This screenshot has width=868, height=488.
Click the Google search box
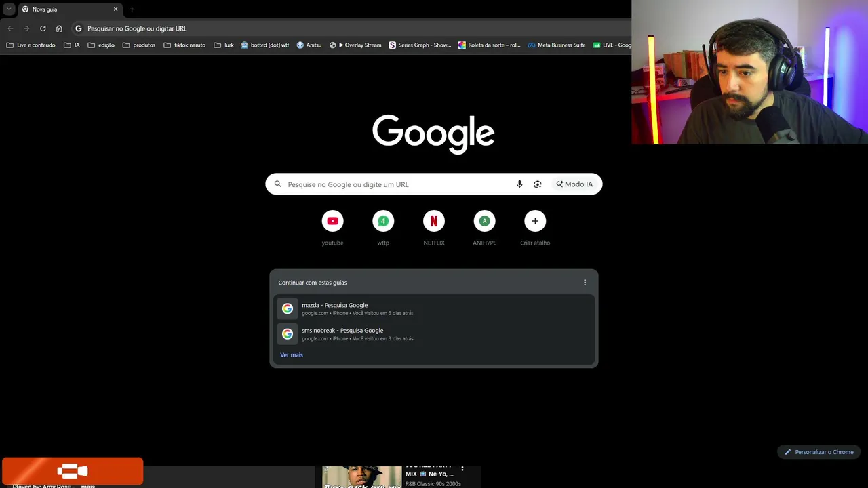434,184
